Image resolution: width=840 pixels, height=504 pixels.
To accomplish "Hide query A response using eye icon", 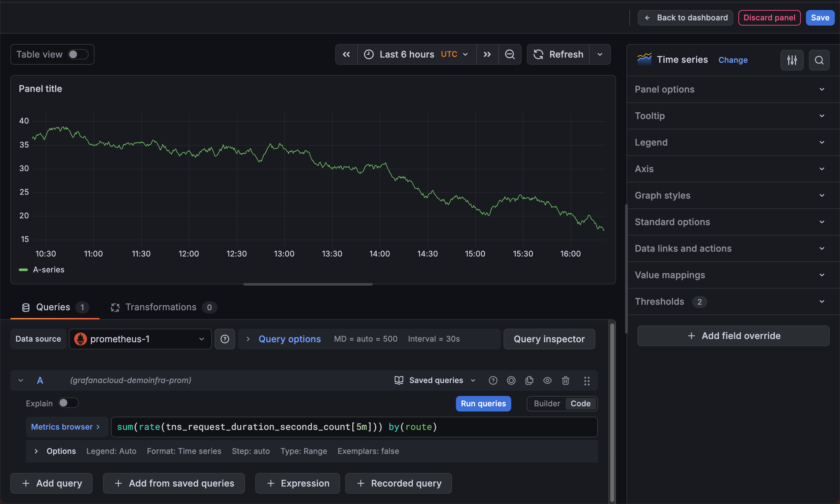I will (x=547, y=380).
